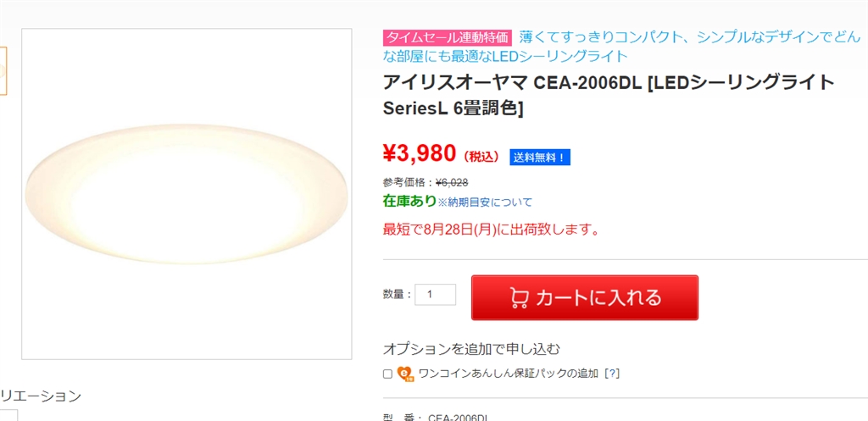Enable the ワンコインあんしん保証パック checkbox
868x421 pixels.
[x=387, y=374]
